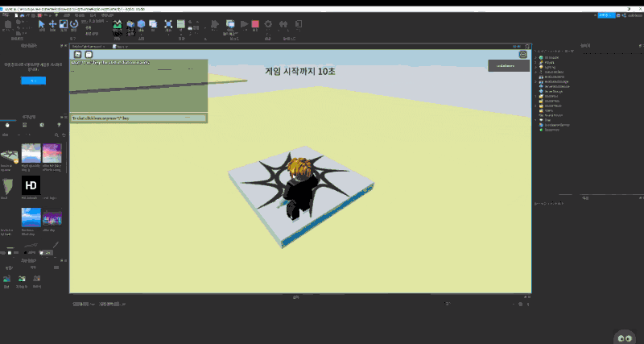Insert a Part from the ribbon
The height and width of the screenshot is (344, 644).
[142, 25]
